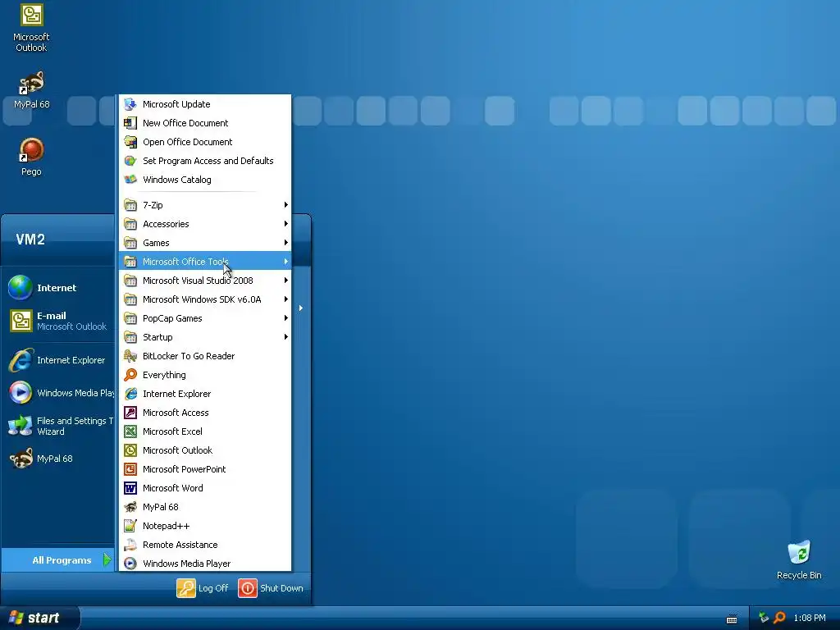
Task: Click the VM2 user name header
Action: pyautogui.click(x=30, y=239)
